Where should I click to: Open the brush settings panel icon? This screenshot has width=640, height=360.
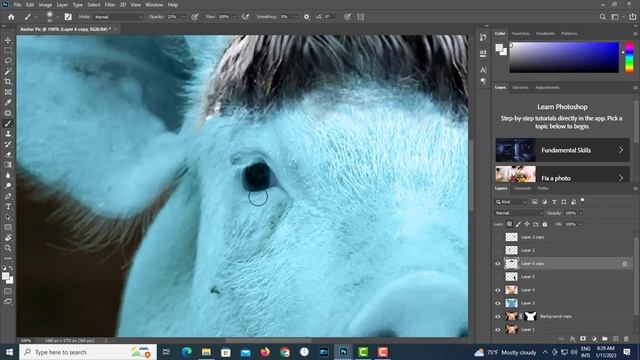pos(68,17)
